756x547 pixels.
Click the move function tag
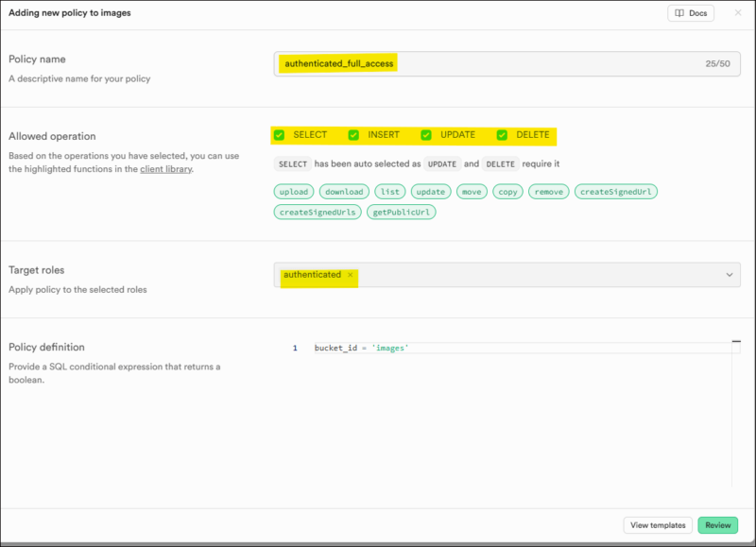(472, 192)
